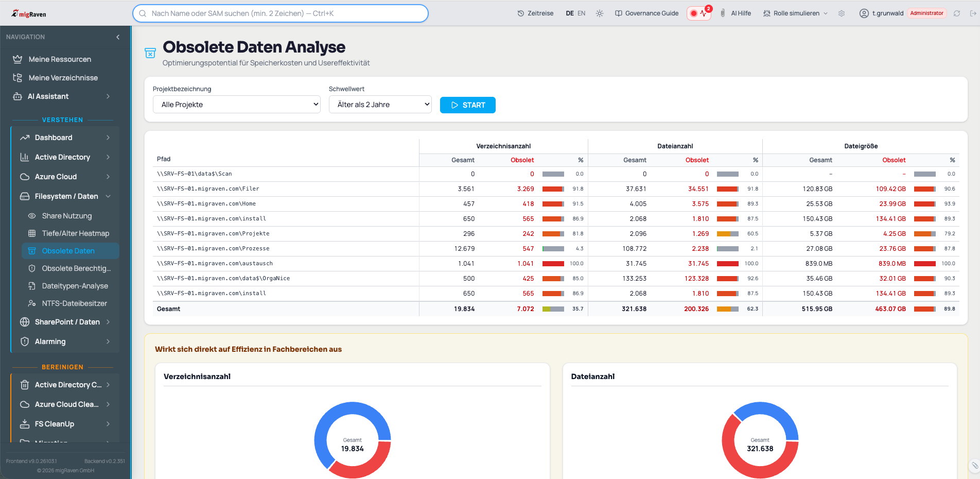The height and width of the screenshot is (479, 980).
Task: Open the Governance Guide link
Action: [x=647, y=13]
